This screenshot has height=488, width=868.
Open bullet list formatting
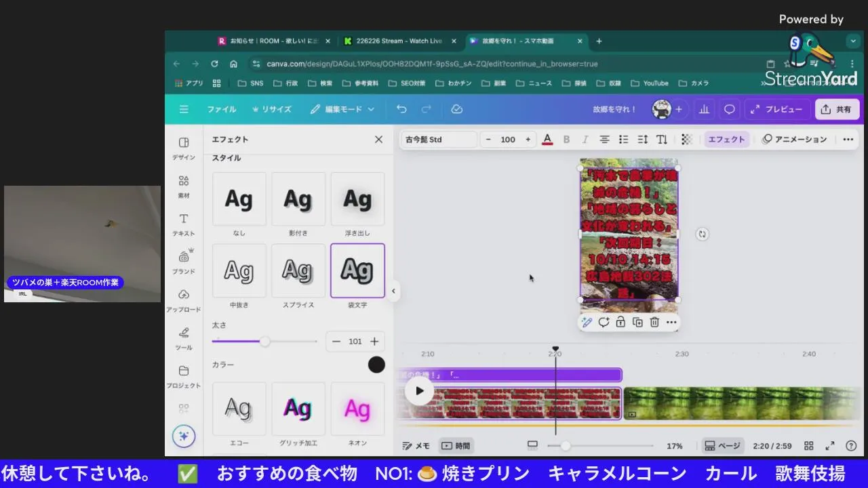[x=623, y=140]
